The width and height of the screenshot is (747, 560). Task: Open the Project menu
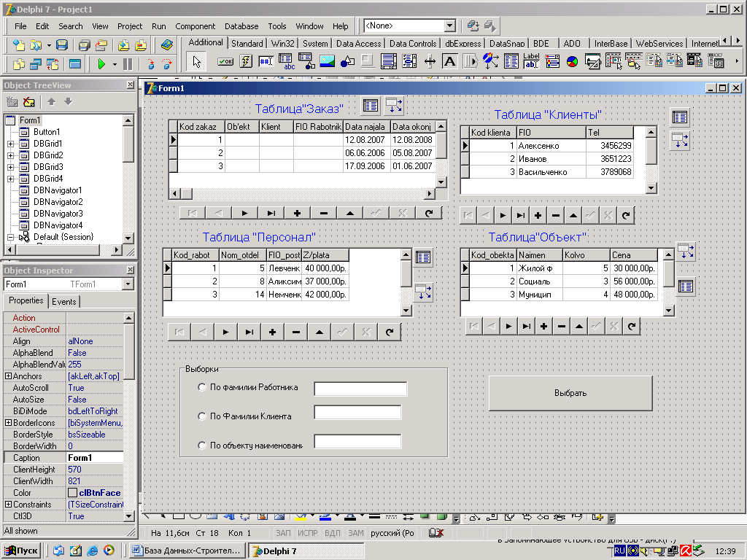pos(130,26)
